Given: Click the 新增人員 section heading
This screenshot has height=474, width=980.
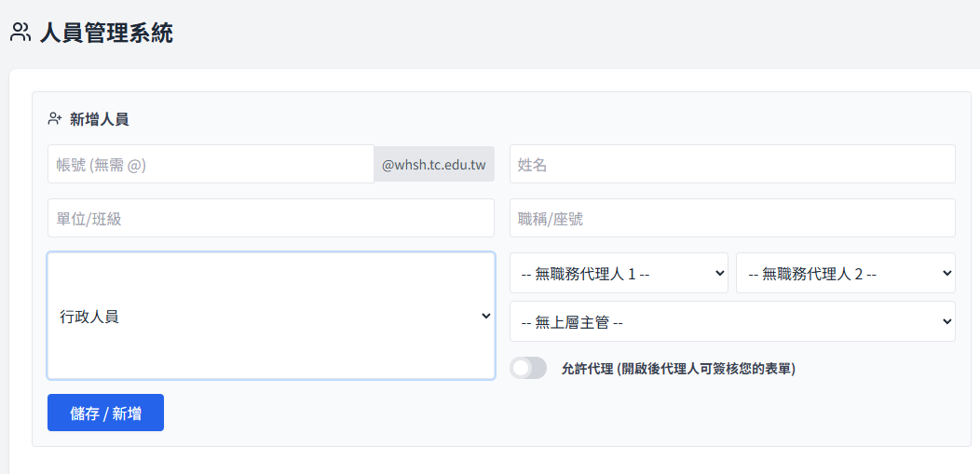Looking at the screenshot, I should click(99, 119).
